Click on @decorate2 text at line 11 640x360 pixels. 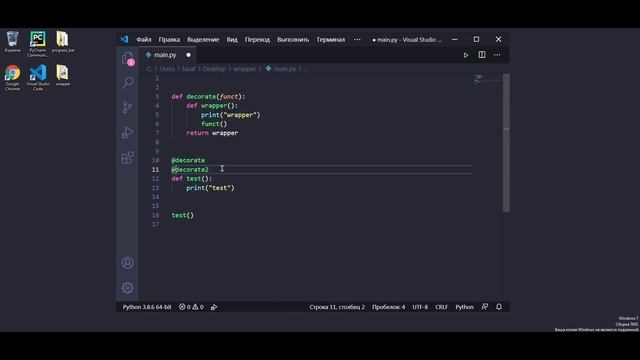click(190, 169)
